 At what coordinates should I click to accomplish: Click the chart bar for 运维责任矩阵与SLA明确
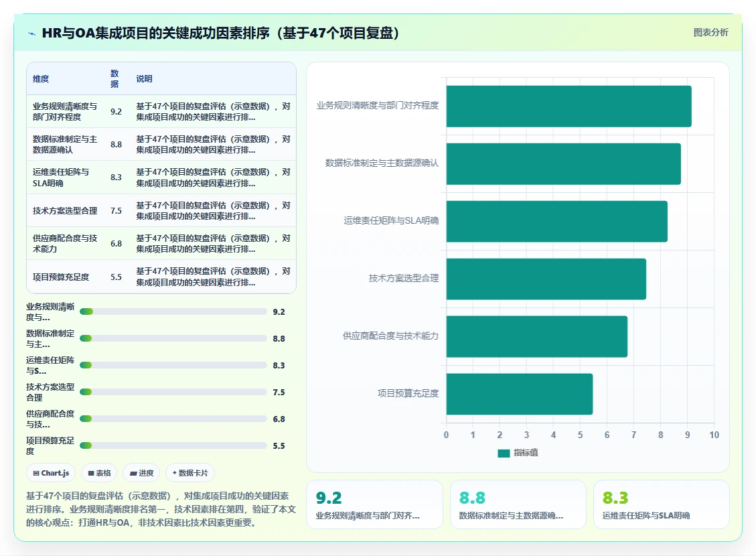pyautogui.click(x=557, y=221)
